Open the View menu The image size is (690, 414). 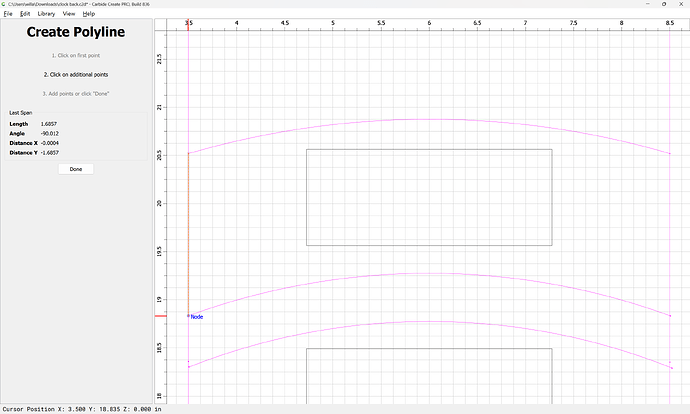69,14
